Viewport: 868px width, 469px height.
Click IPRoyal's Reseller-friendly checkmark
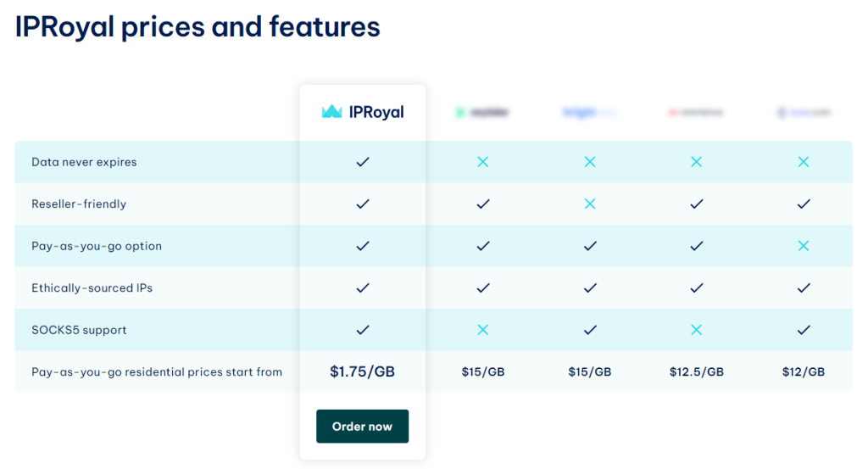pyautogui.click(x=363, y=204)
